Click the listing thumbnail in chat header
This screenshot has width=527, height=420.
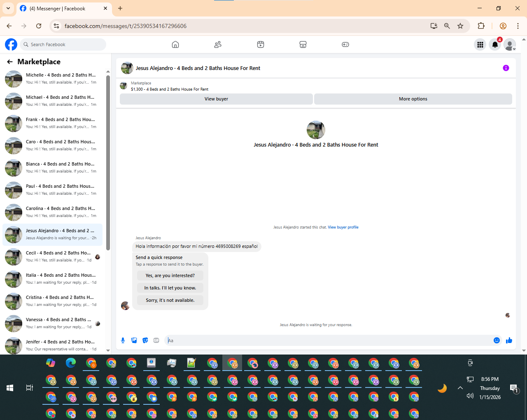127,68
